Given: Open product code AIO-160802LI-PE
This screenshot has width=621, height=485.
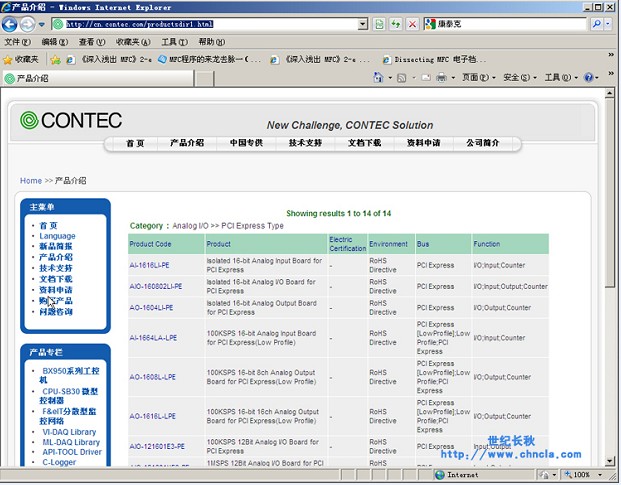Looking at the screenshot, I should (x=156, y=286).
